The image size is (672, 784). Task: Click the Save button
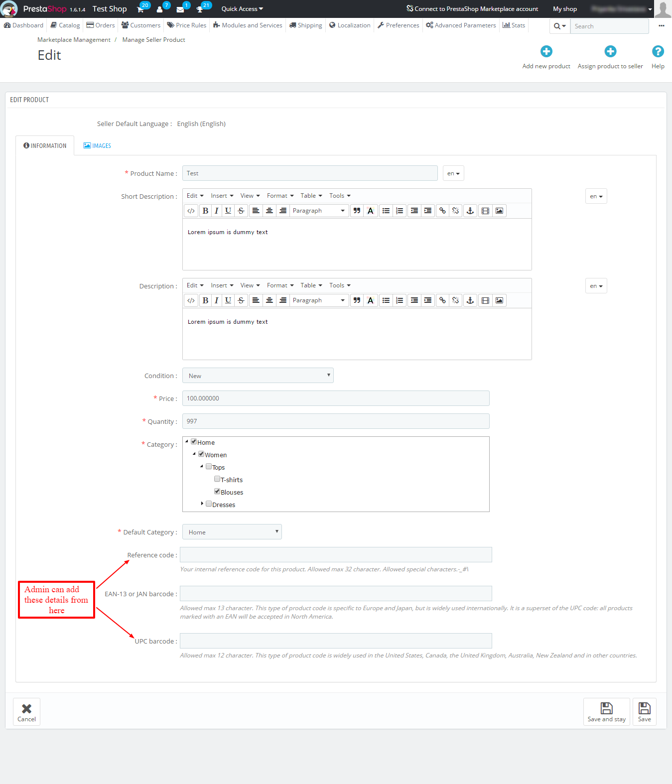(645, 712)
